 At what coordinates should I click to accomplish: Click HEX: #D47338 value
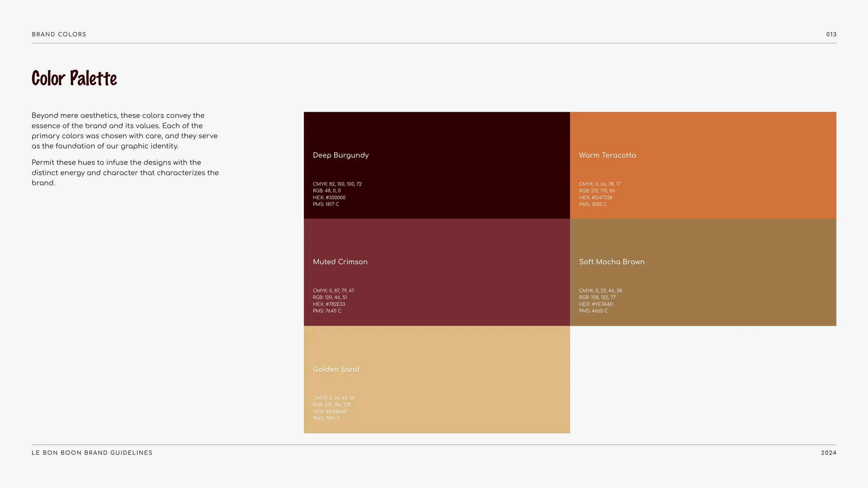(x=595, y=198)
